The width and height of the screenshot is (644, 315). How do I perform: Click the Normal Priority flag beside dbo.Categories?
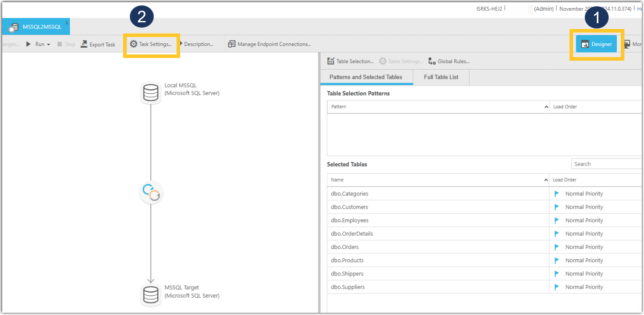tap(557, 193)
